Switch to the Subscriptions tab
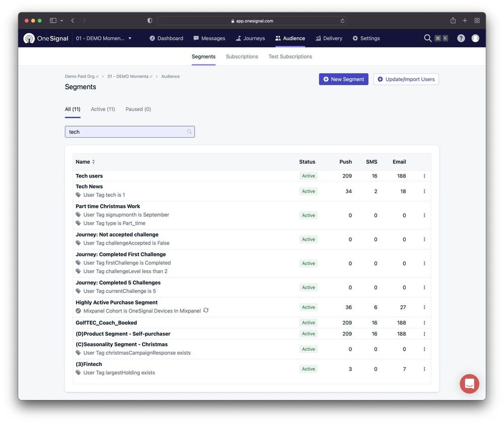 click(x=241, y=56)
